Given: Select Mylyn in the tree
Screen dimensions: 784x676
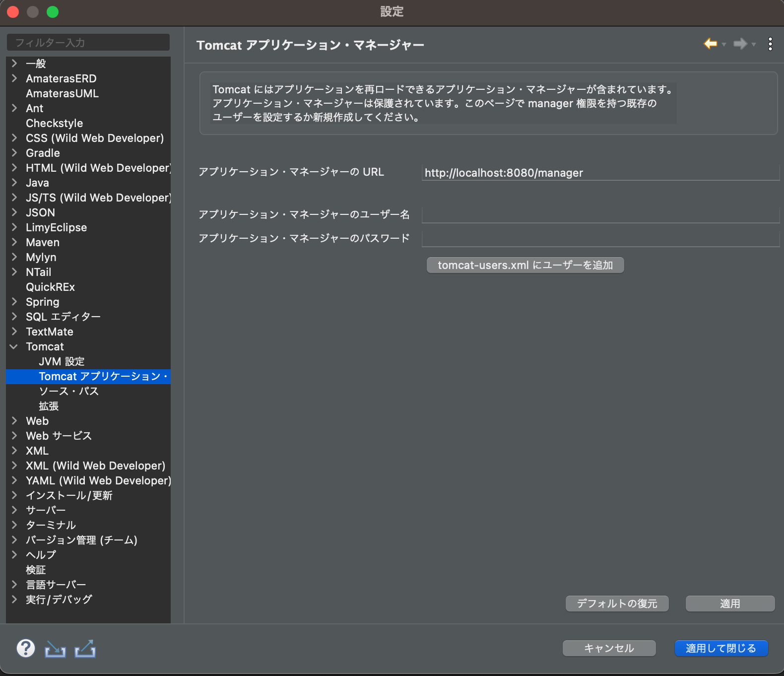Looking at the screenshot, I should [x=41, y=257].
